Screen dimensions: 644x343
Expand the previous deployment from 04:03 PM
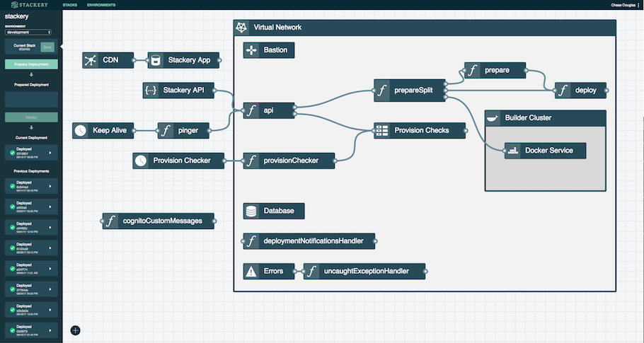coord(50,289)
